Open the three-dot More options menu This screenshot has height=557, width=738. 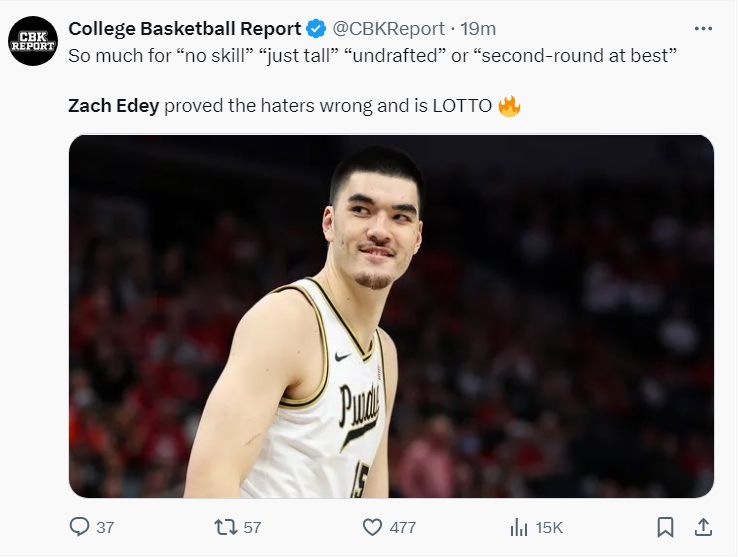(703, 29)
